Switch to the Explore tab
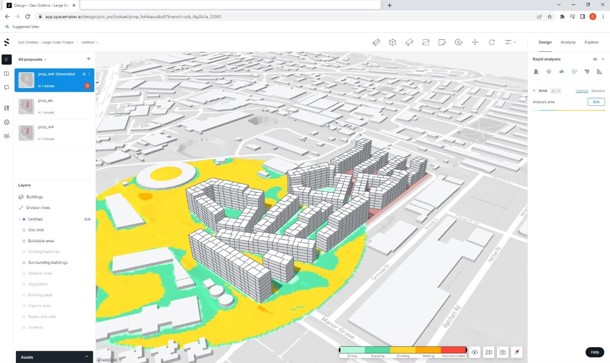The image size is (610, 363). tap(591, 42)
